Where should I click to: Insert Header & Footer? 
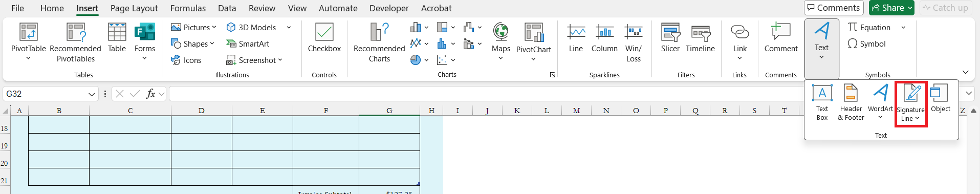point(851,103)
